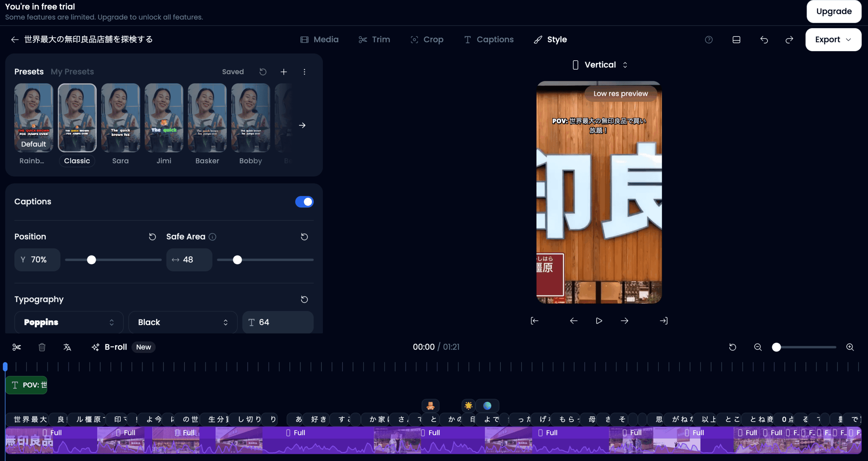
Task: Select the Bobby preset thumbnail
Action: pos(251,118)
